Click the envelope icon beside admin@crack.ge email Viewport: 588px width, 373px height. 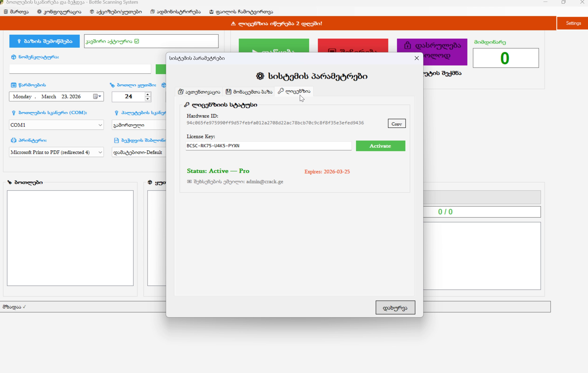point(189,181)
